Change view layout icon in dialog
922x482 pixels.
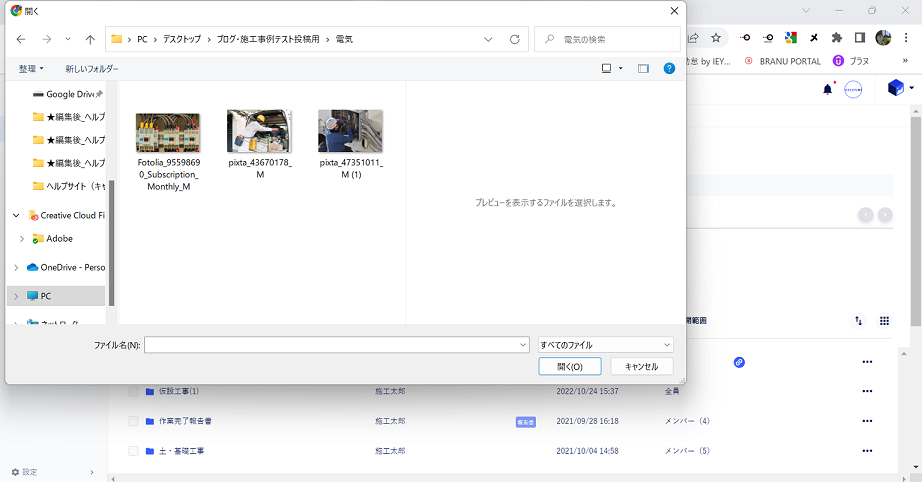point(606,69)
